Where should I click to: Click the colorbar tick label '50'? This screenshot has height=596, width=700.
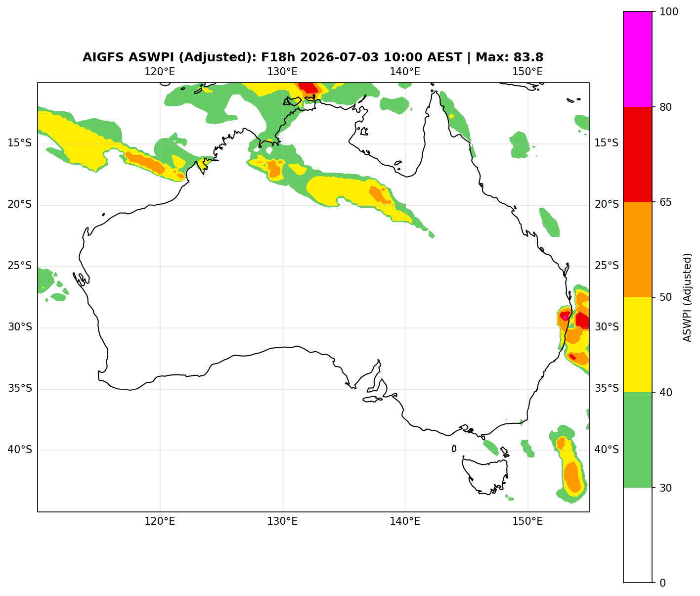coord(666,297)
